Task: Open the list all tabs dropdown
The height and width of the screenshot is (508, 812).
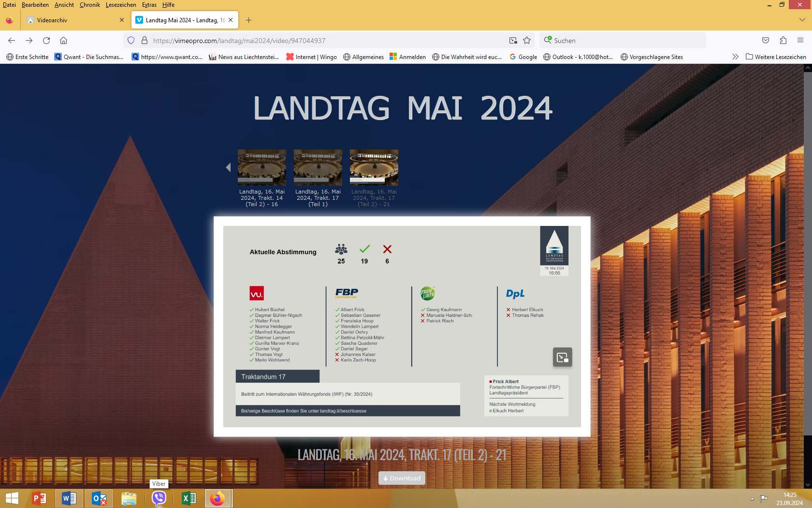Action: coord(802,20)
